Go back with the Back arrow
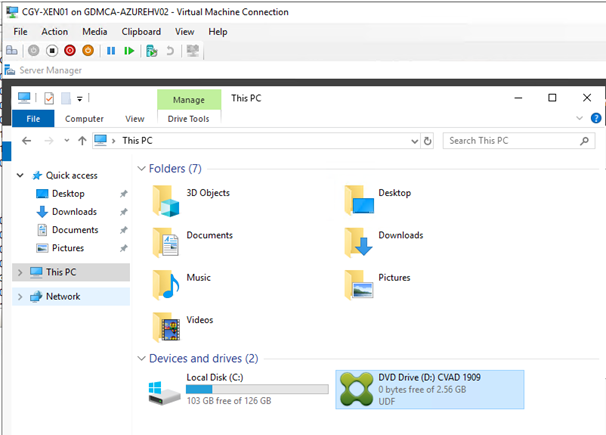This screenshot has height=435, width=606. 26,141
